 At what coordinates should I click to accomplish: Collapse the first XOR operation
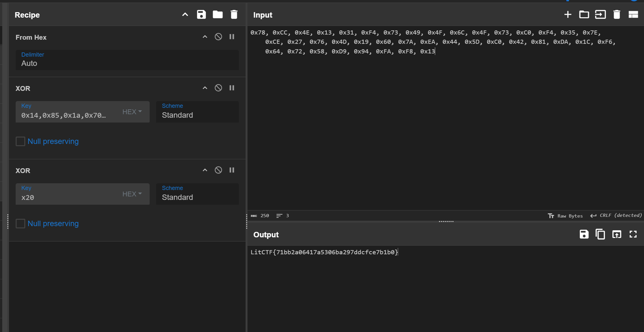205,88
